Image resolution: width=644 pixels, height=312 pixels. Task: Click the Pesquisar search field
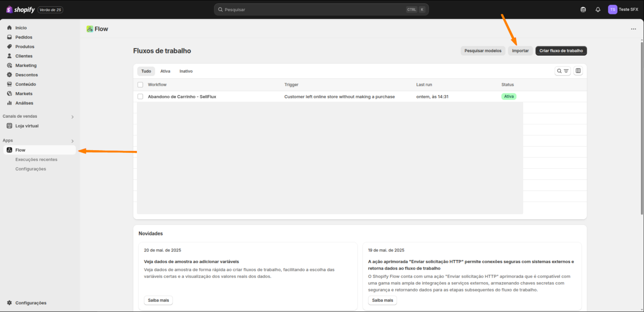[321, 10]
